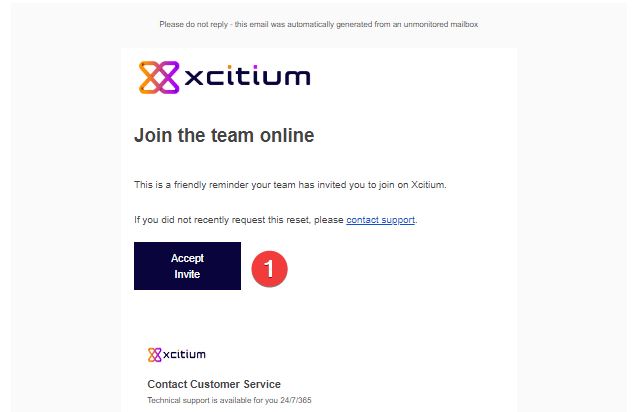639x412 pixels.
Task: Click the Technical support availability line
Action: click(229, 400)
